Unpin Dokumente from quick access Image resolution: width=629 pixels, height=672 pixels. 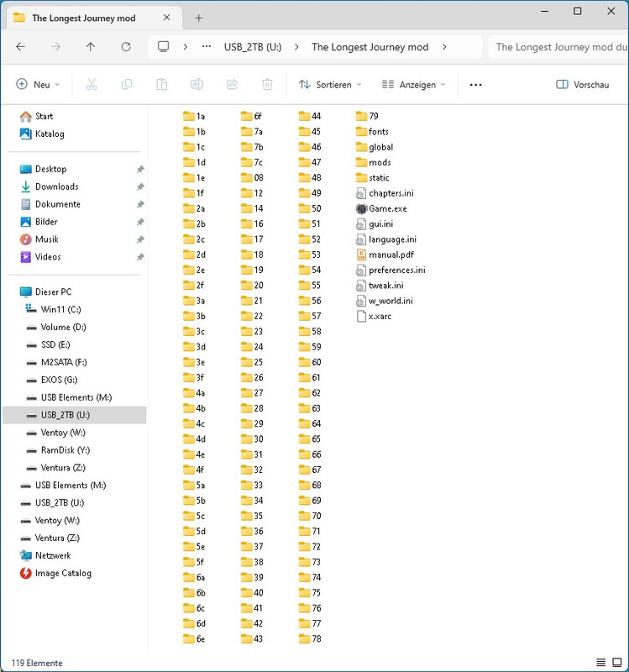[x=140, y=204]
